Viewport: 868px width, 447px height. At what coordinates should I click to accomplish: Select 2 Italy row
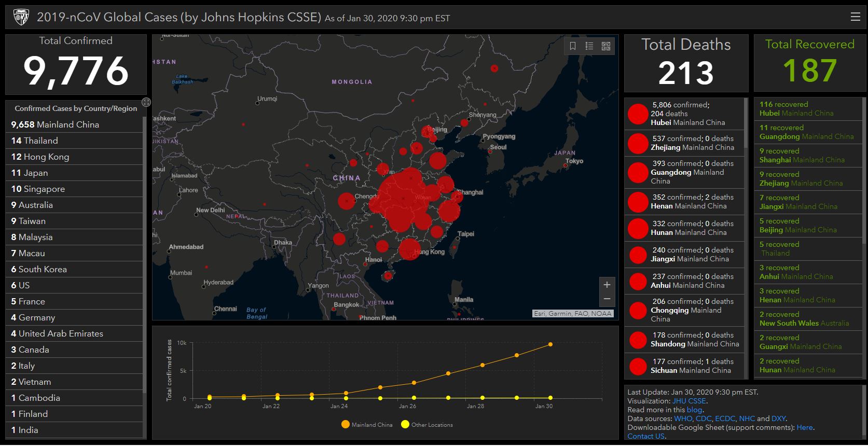tap(74, 366)
